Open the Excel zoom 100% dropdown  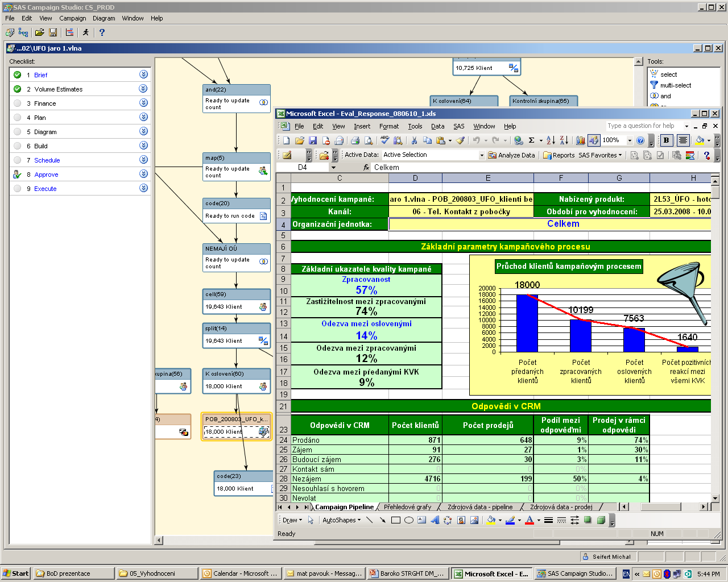pos(630,140)
